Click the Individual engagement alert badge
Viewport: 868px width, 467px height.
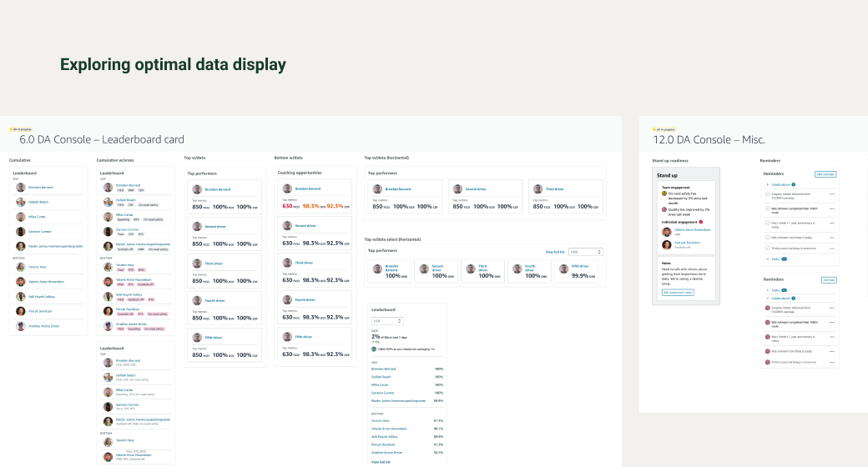point(701,222)
